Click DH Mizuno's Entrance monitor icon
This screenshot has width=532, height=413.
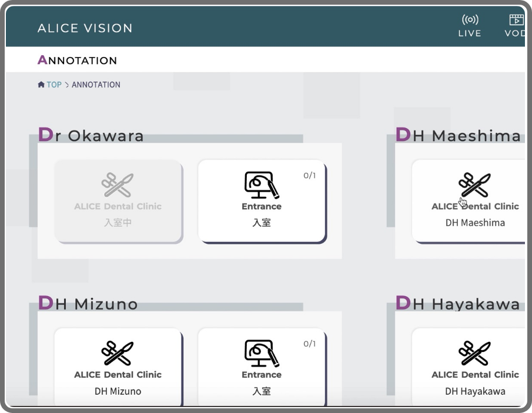[x=262, y=352]
